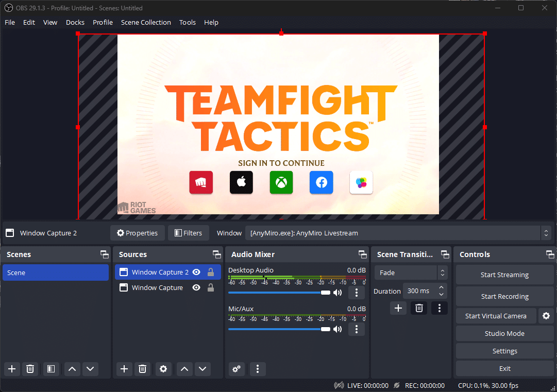The width and height of the screenshot is (557, 392).
Task: Add a new scene with the plus icon
Action: pos(12,369)
